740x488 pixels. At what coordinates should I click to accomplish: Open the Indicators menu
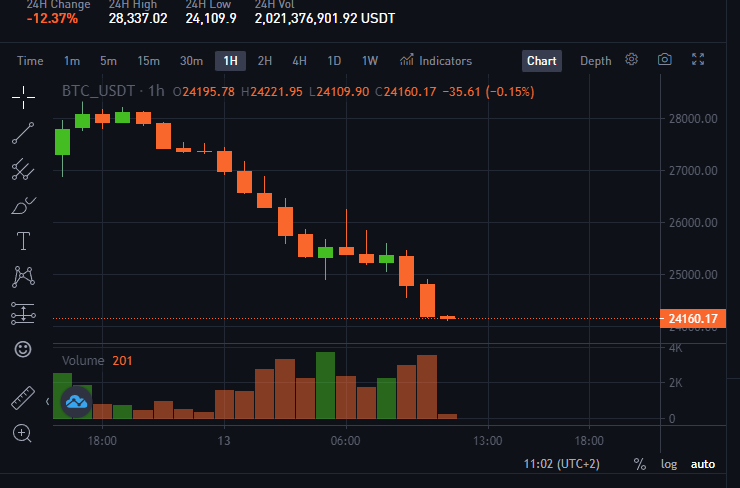[x=436, y=61]
